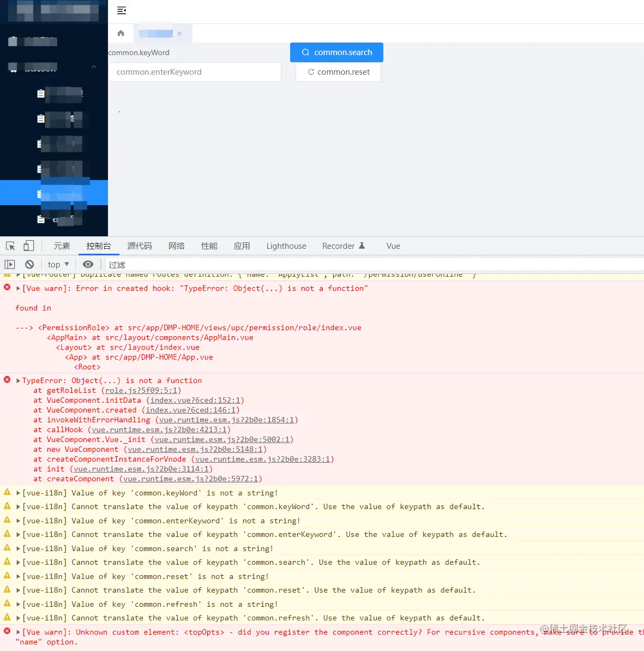Close the blurred open page tab
This screenshot has height=651, width=644.
point(179,34)
